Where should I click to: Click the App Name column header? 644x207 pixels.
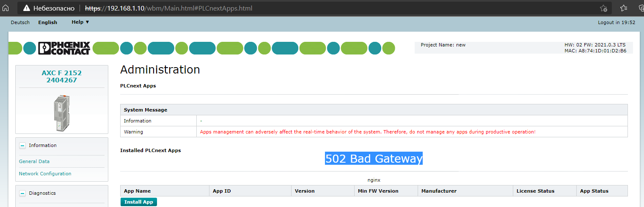tap(137, 191)
